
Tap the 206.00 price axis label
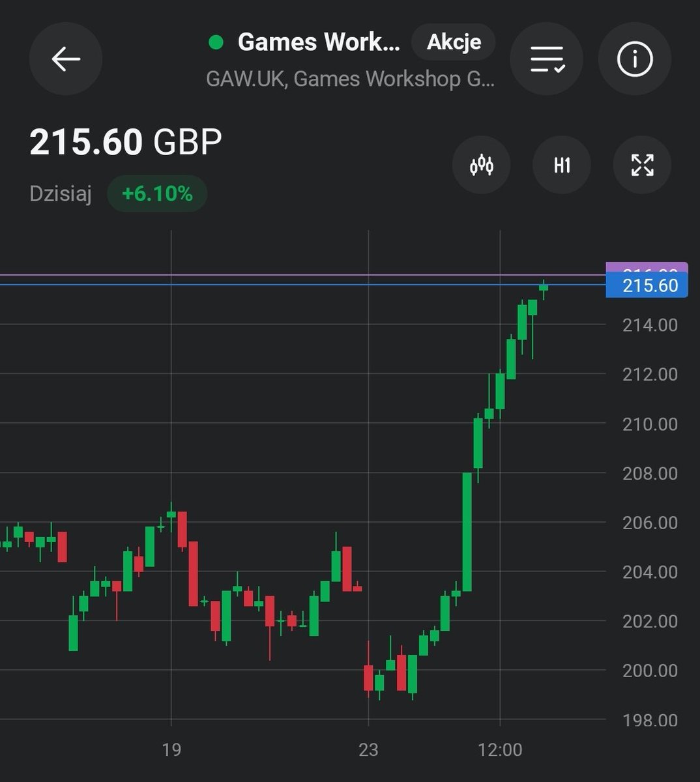click(650, 523)
